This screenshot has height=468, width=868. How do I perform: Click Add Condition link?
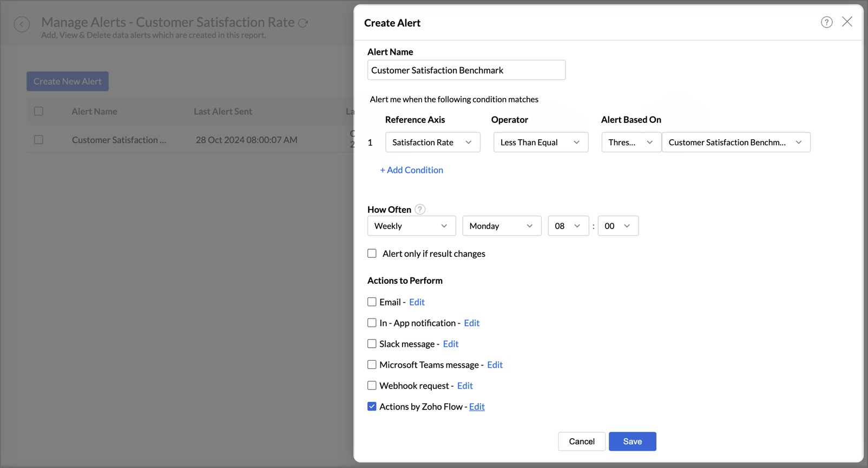click(412, 170)
